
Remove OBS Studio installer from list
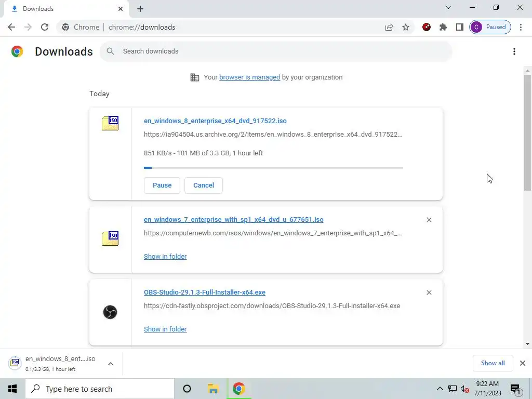click(429, 292)
